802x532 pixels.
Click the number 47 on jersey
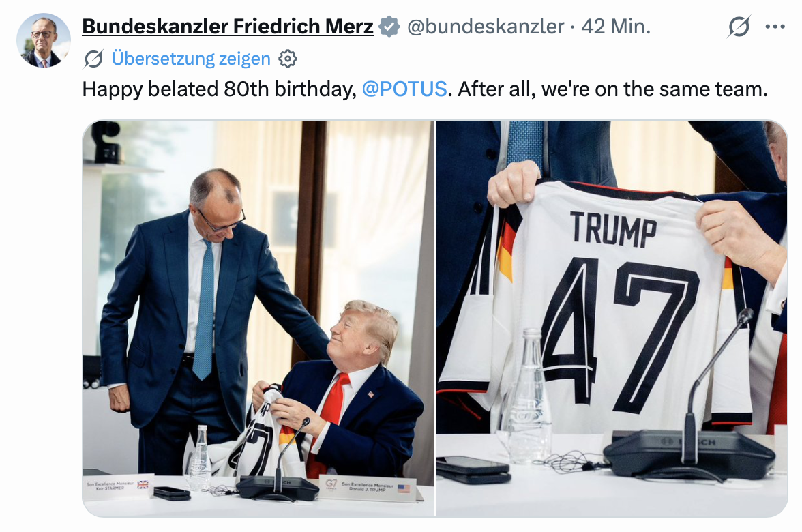(619, 335)
